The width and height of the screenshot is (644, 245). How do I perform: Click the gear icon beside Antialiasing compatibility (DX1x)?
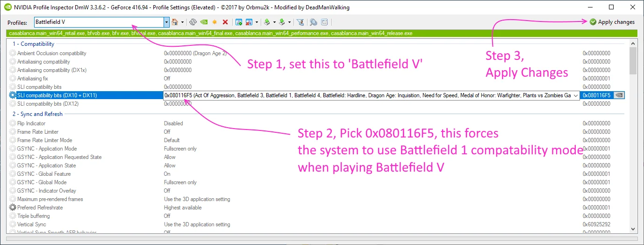13,70
